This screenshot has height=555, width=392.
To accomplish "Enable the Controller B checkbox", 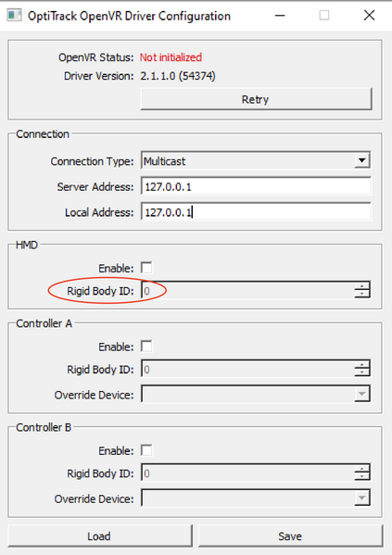I will (146, 450).
